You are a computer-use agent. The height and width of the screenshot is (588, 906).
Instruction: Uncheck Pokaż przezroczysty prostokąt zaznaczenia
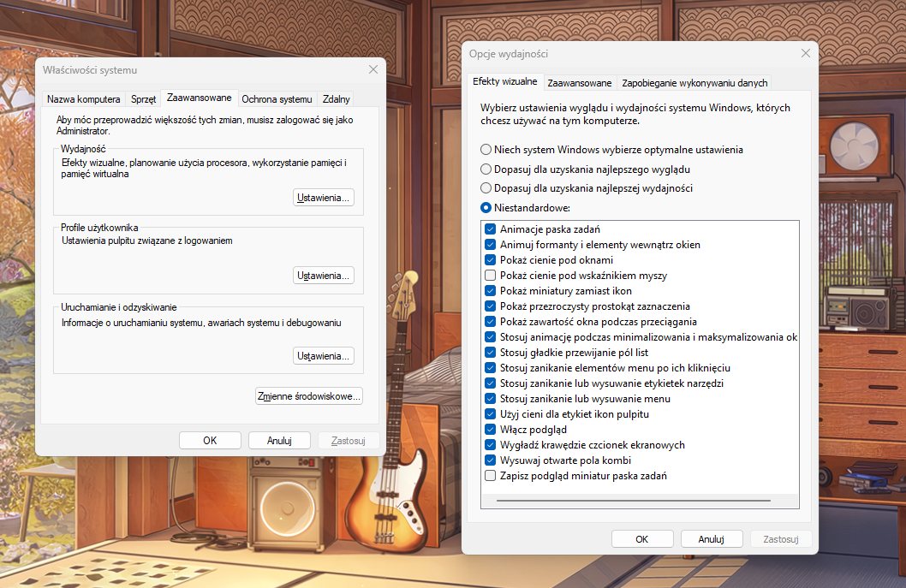[x=490, y=306]
